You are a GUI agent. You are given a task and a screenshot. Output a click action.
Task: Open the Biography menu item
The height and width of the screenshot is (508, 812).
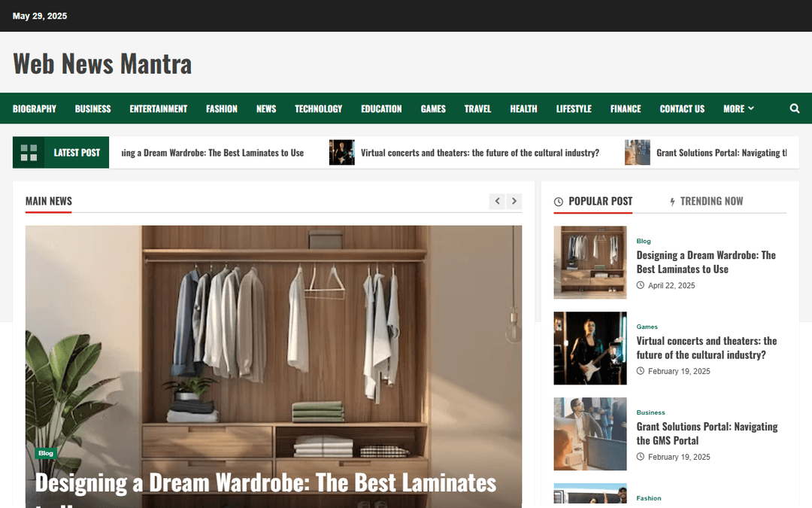(x=34, y=108)
